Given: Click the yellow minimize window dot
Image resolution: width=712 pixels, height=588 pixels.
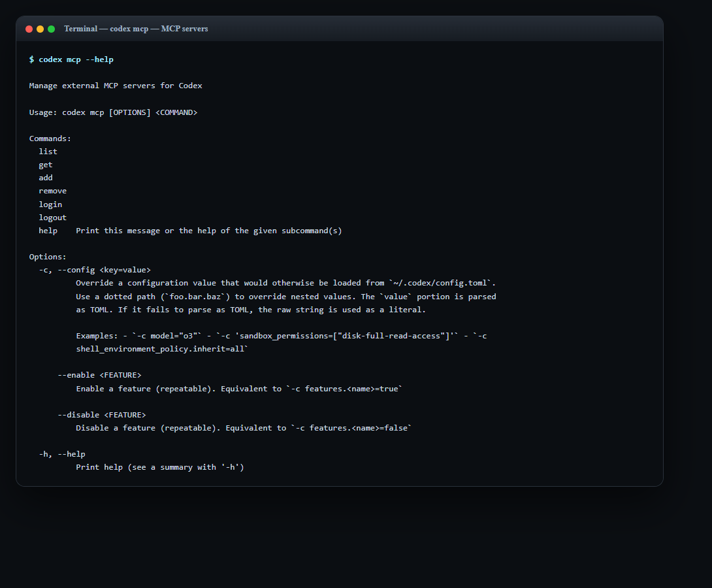Looking at the screenshot, I should pos(40,29).
